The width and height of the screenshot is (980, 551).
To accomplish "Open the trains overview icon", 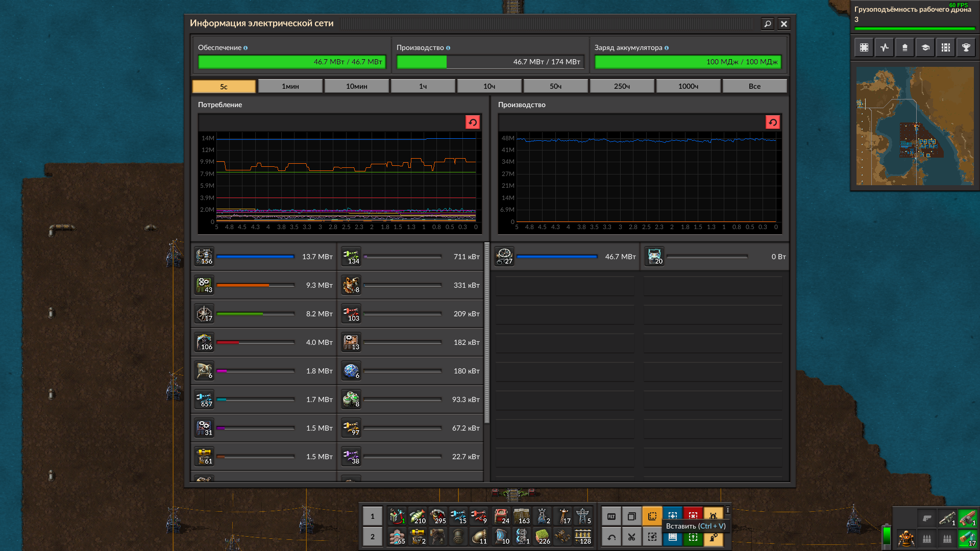I will point(946,47).
